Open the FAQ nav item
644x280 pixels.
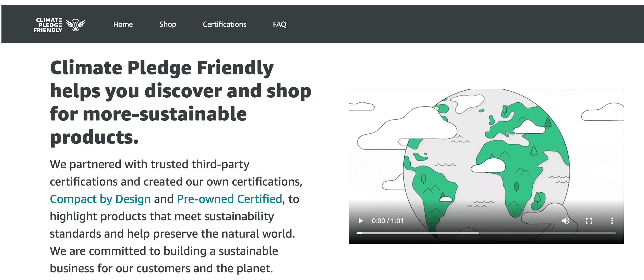[279, 24]
